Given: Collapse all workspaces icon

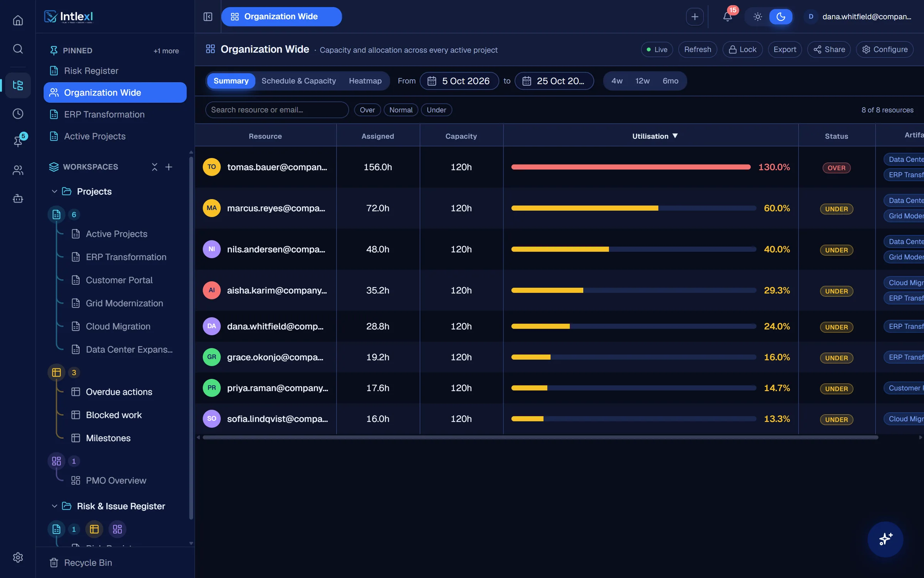Looking at the screenshot, I should tap(154, 167).
